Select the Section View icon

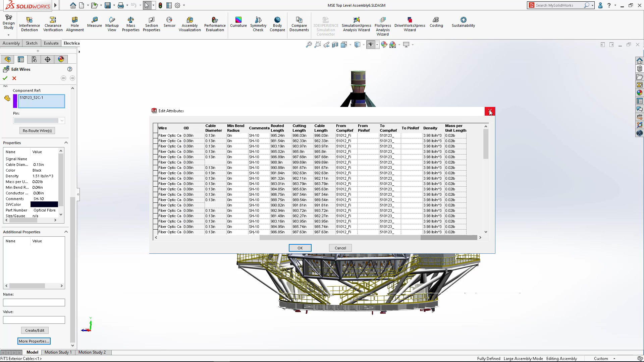pos(335,45)
